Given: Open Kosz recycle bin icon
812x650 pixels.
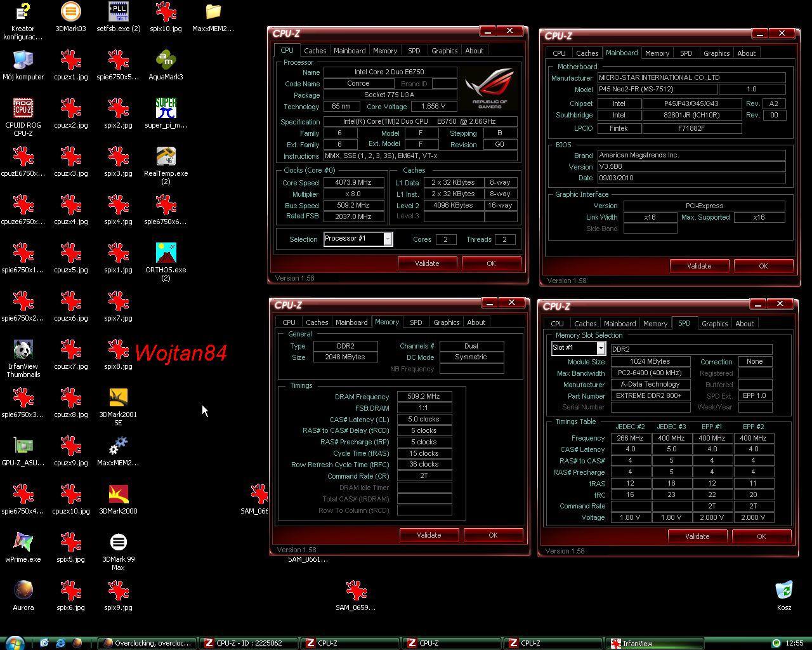Looking at the screenshot, I should click(x=784, y=595).
